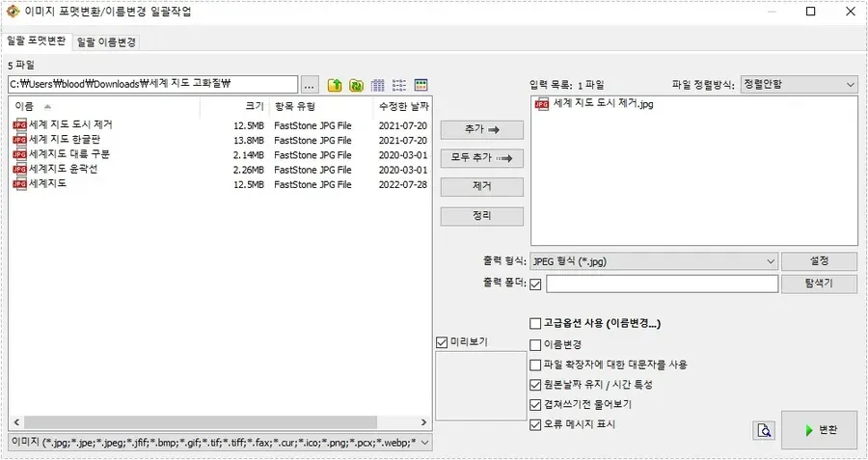Image resolution: width=868 pixels, height=460 pixels.
Task: Click the horizontal scrollbar thumb in the file list
Action: [x=201, y=422]
